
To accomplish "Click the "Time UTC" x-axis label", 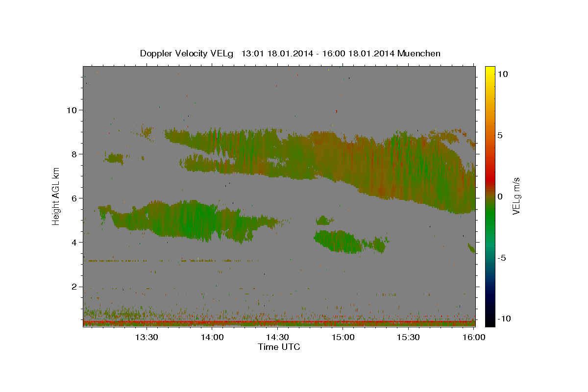I will (279, 347).
